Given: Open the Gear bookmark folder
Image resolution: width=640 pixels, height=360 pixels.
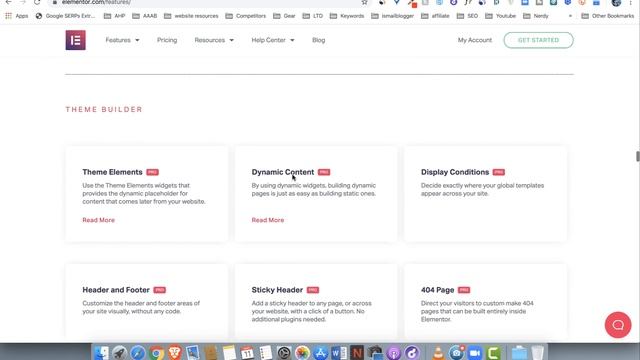Looking at the screenshot, I should coord(284,16).
